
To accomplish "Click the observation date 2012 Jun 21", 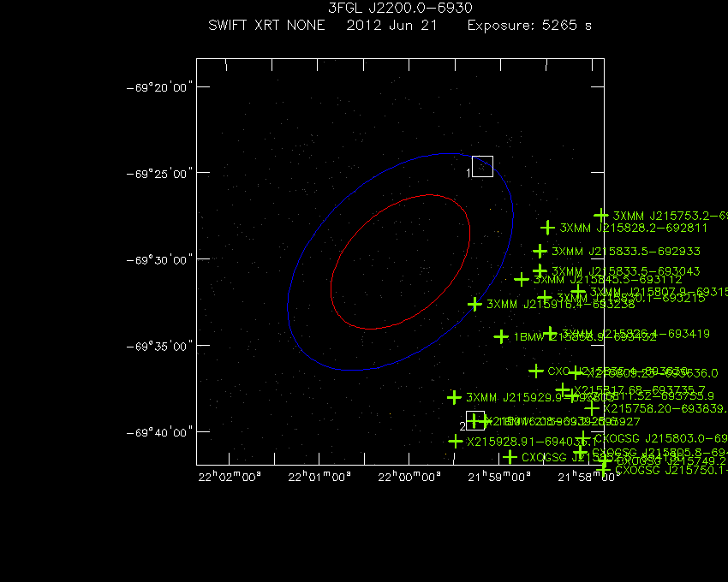I will tap(392, 25).
